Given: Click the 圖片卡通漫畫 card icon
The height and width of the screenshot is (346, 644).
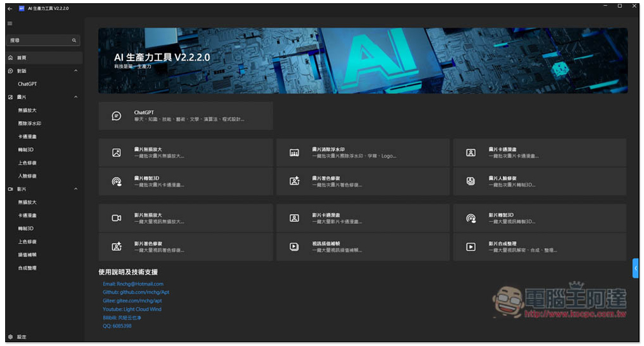Looking at the screenshot, I should click(x=471, y=152).
